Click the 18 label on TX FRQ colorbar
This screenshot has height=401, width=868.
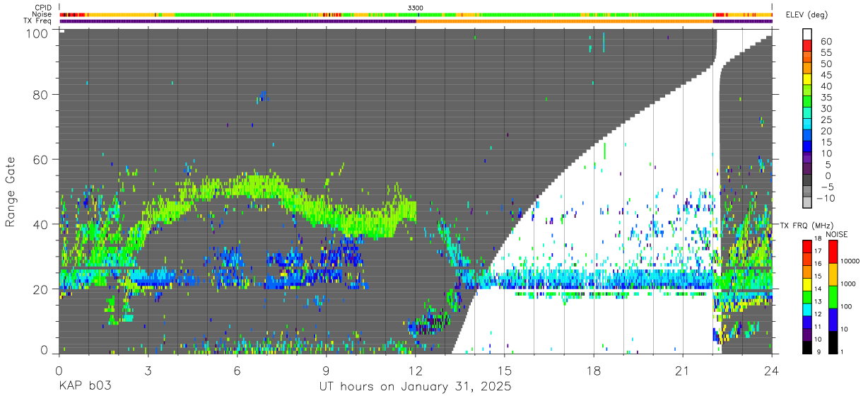(818, 238)
